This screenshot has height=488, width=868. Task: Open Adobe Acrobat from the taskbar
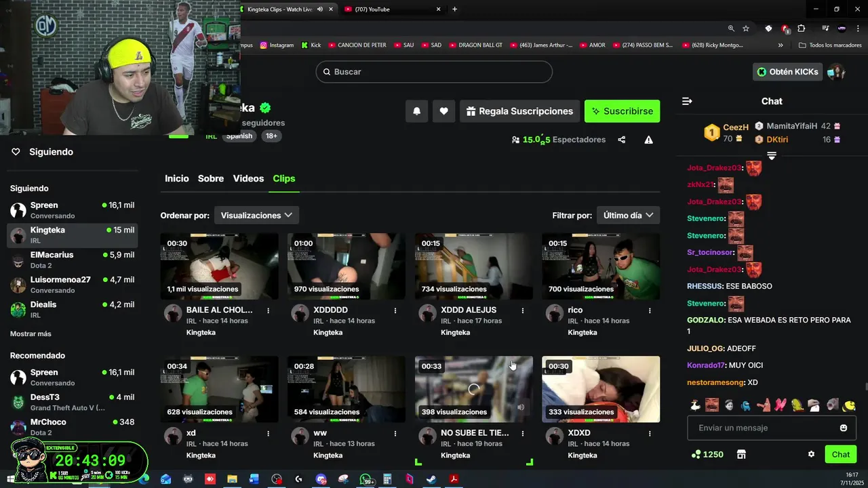coord(454,479)
